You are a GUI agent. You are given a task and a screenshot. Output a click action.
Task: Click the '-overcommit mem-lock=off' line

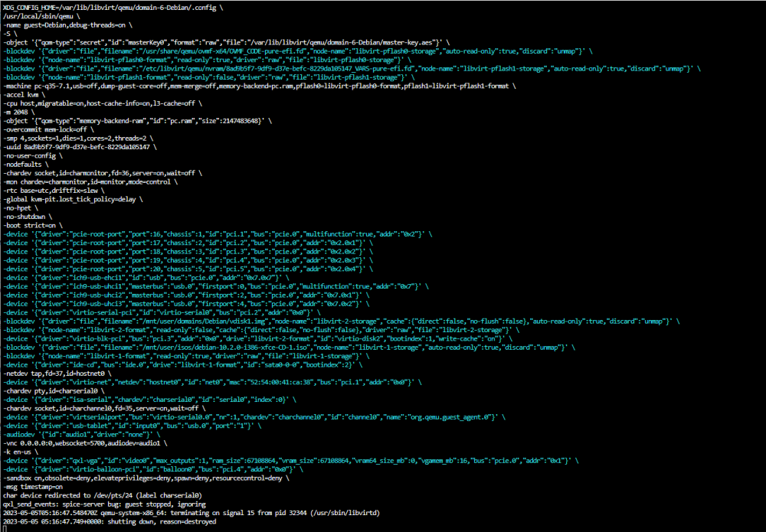click(x=48, y=130)
